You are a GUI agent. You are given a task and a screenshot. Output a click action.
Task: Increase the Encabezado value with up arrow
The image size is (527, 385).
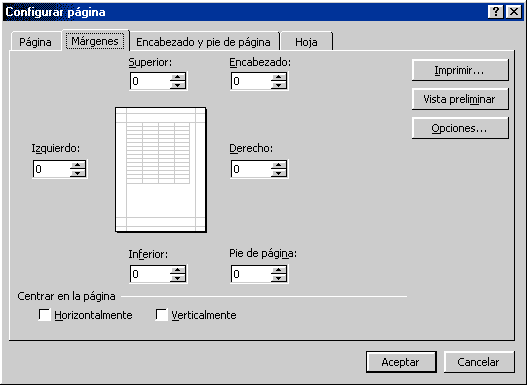[279, 77]
